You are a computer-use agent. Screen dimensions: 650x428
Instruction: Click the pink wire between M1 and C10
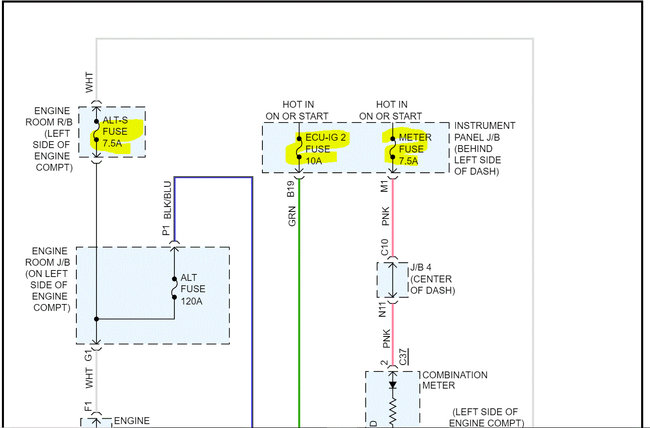click(x=393, y=218)
